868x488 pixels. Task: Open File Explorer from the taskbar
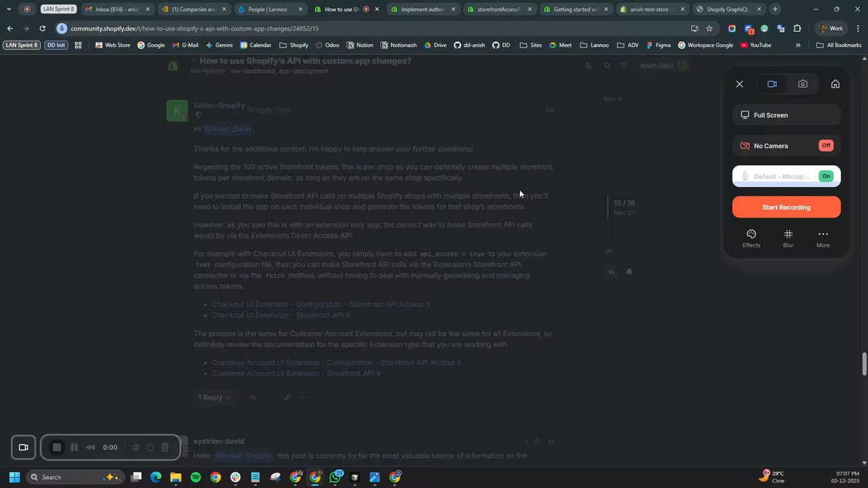pos(176,477)
